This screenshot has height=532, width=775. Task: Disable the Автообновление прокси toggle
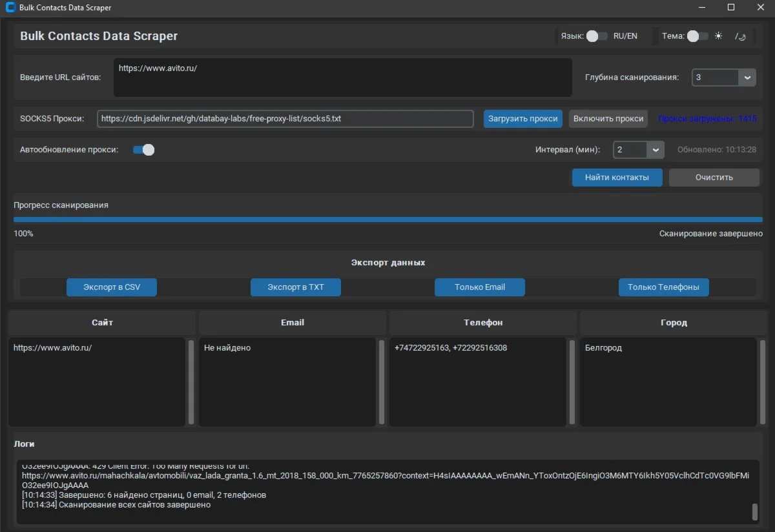click(x=144, y=149)
